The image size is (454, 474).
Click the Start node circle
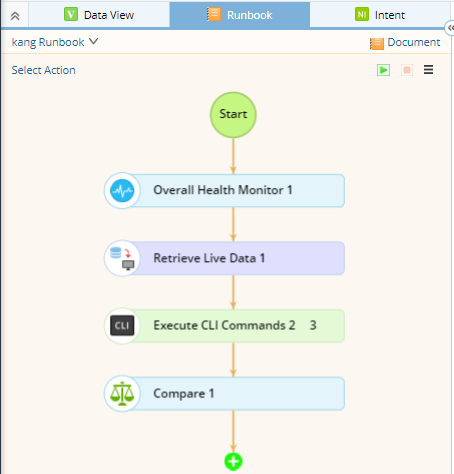233,115
